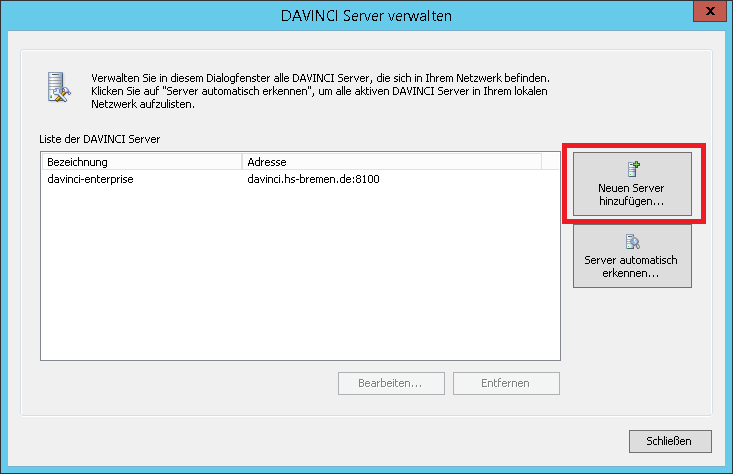Click the "Liste der DAVINCI Server" label

(x=98, y=138)
